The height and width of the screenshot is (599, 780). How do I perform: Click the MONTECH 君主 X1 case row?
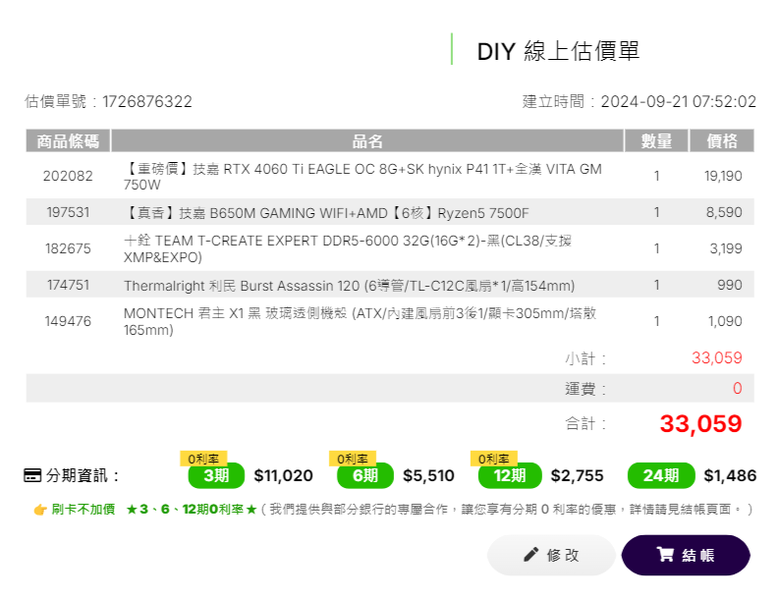coord(390,321)
